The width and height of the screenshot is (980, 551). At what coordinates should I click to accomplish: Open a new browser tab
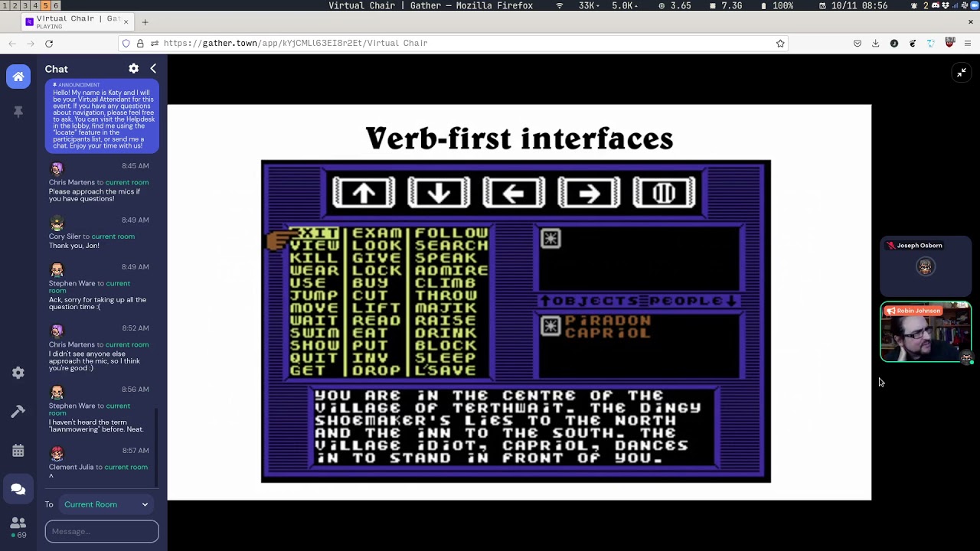click(145, 22)
